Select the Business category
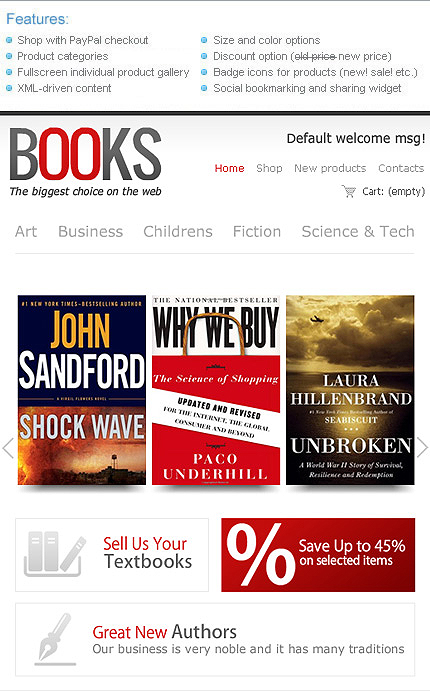This screenshot has width=430, height=691. (x=90, y=231)
